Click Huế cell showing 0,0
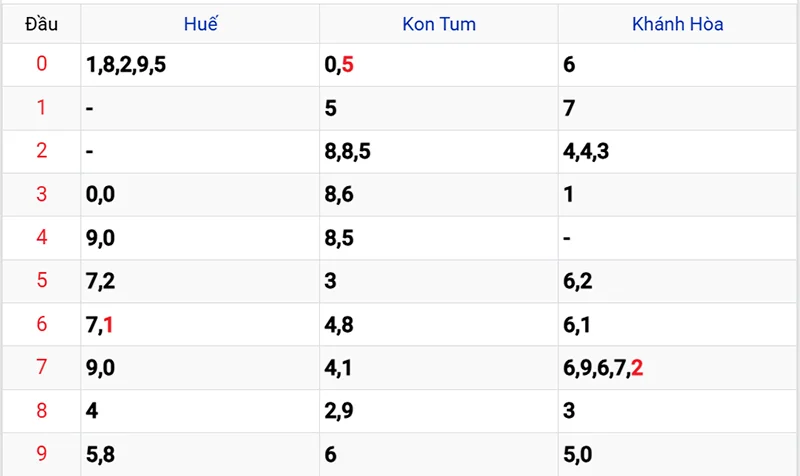 pos(100,194)
